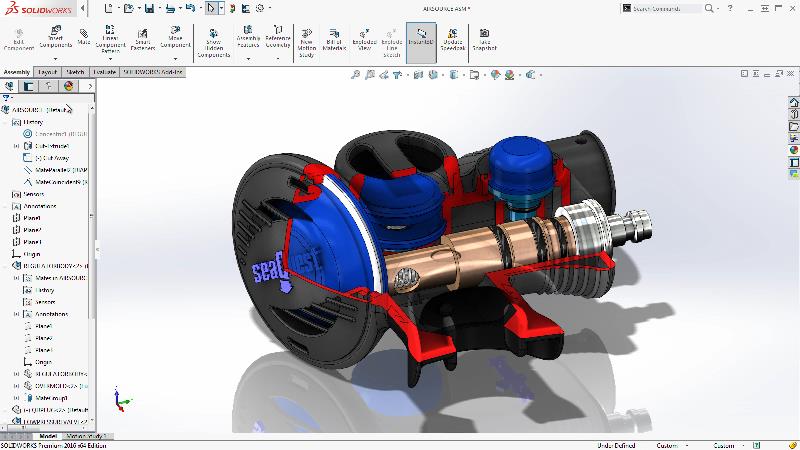The image size is (800, 450).
Task: Open the DisplayManager tab with color ball
Action: pyautogui.click(x=68, y=86)
